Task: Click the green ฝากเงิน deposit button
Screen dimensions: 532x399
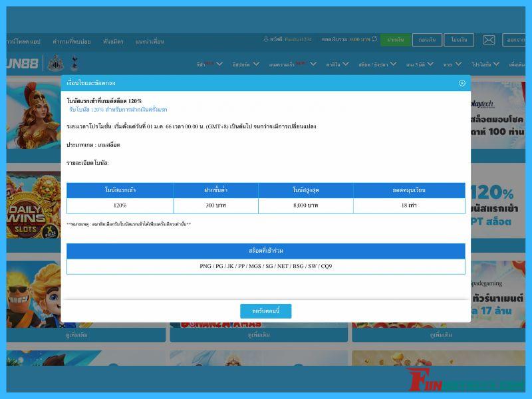Action: click(395, 40)
